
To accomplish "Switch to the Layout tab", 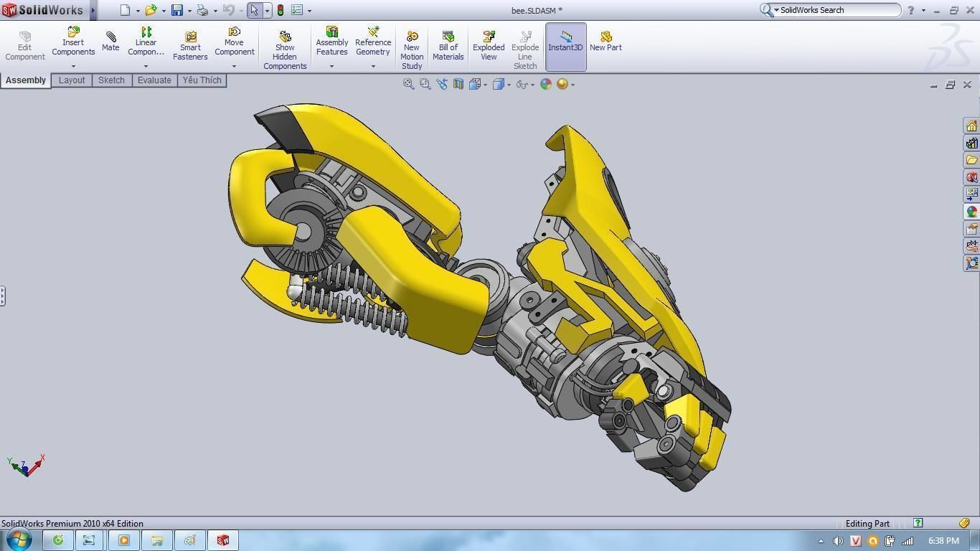I will point(72,80).
